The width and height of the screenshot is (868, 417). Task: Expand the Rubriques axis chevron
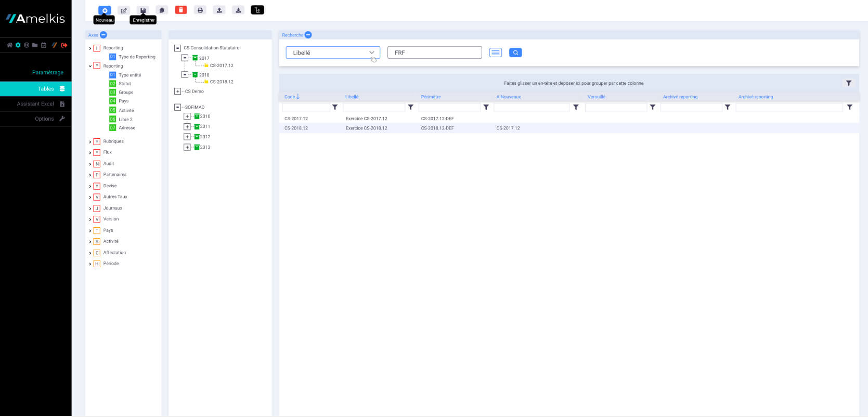coord(90,142)
